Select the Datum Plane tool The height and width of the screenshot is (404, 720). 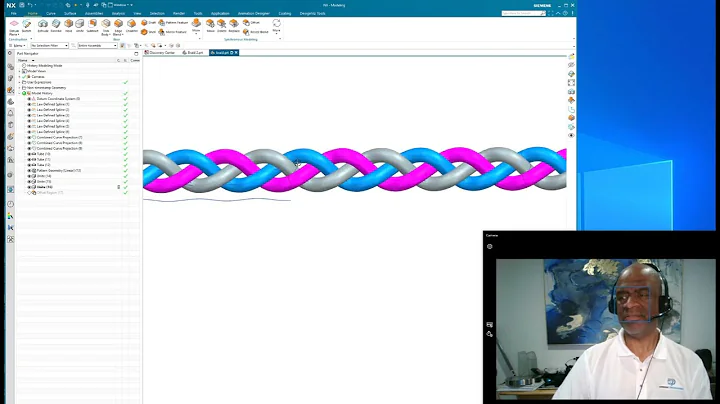(x=14, y=27)
